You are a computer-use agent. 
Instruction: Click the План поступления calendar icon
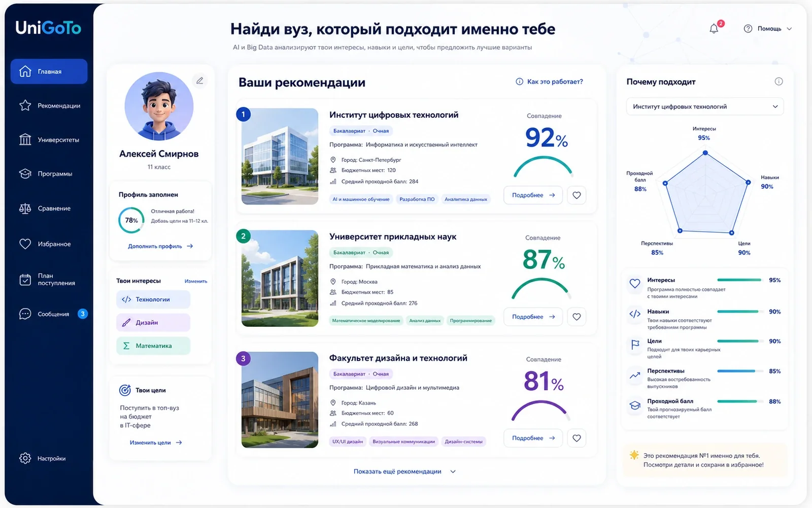click(25, 280)
